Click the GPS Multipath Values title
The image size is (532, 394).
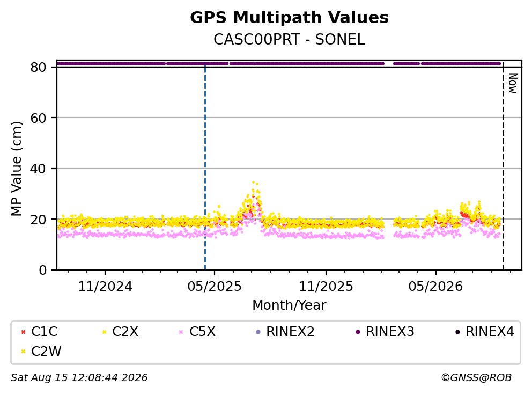pos(290,18)
